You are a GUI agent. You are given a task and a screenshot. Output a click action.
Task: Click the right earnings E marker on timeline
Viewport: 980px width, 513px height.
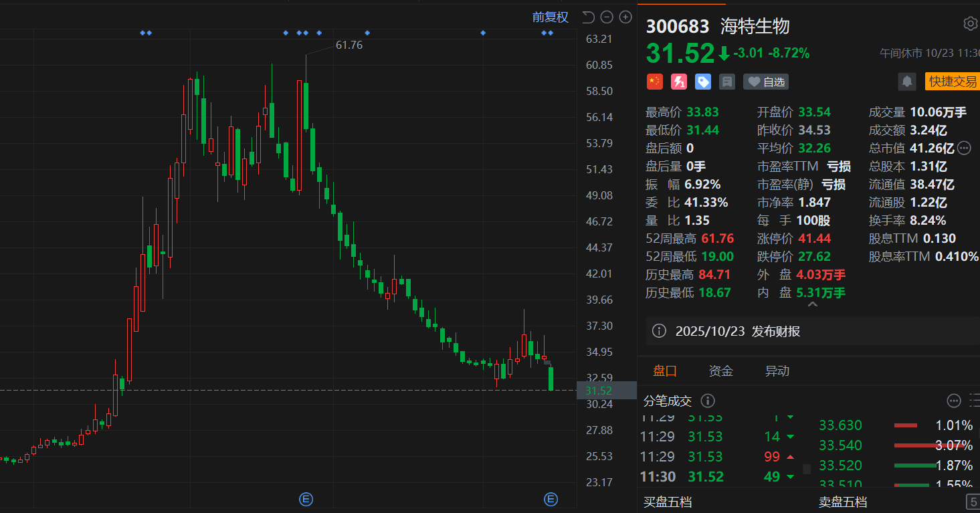coord(551,499)
